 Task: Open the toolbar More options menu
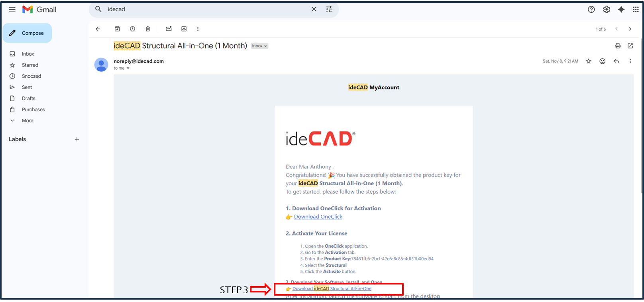point(198,29)
